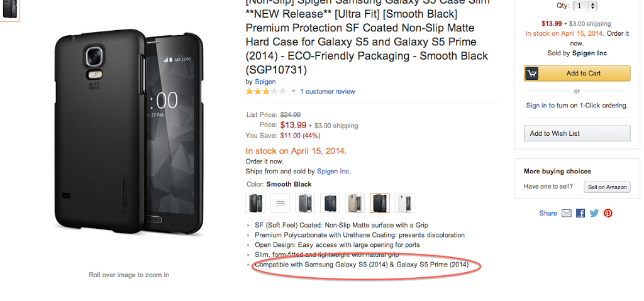Choose the dark navy case swatch
The height and width of the screenshot is (301, 644).
tap(330, 203)
